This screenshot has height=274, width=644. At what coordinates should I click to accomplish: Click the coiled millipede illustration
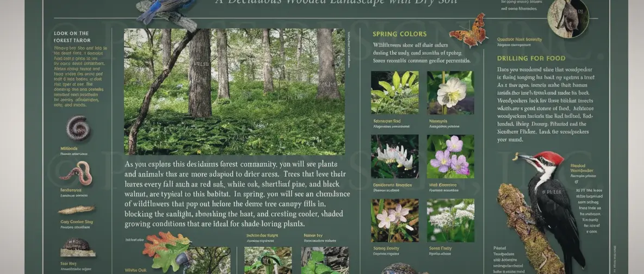78,128
